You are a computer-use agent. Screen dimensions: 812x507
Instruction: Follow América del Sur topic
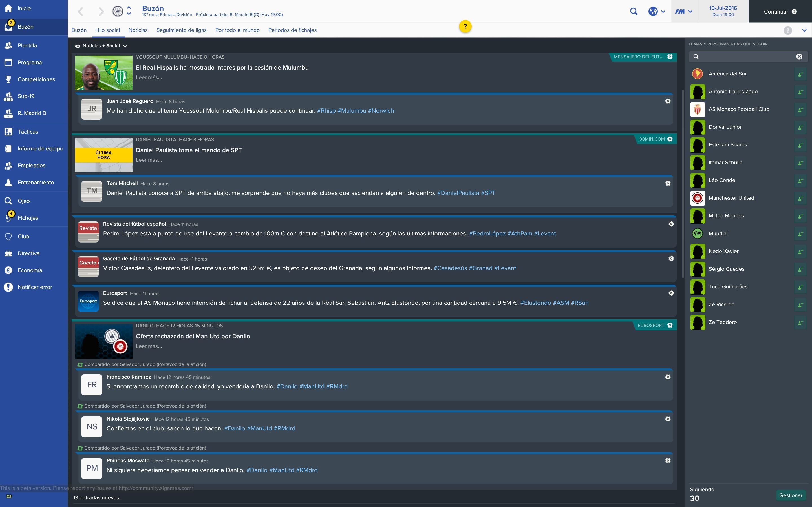(800, 74)
